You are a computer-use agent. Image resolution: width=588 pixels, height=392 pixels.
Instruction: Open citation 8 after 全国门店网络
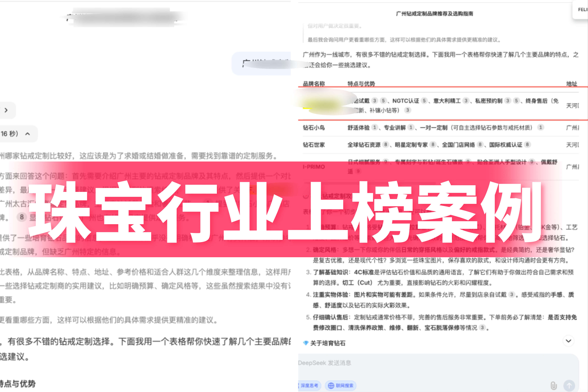click(480, 145)
